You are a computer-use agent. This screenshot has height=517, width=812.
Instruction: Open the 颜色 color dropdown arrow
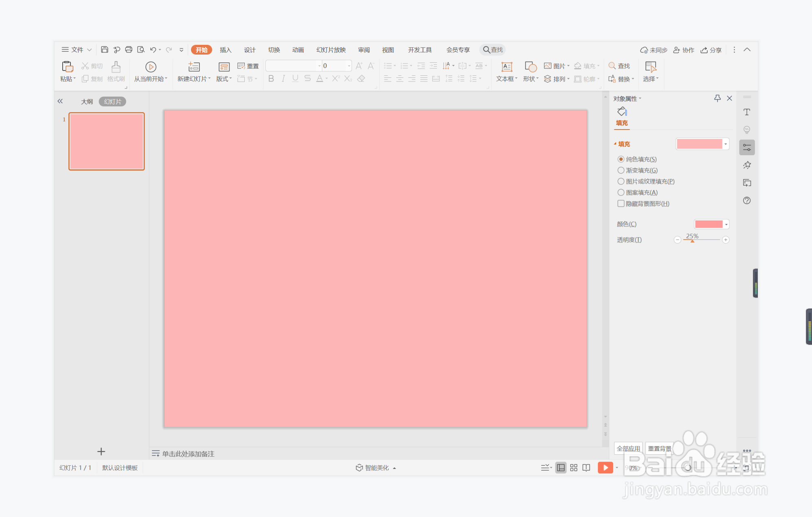coord(726,224)
